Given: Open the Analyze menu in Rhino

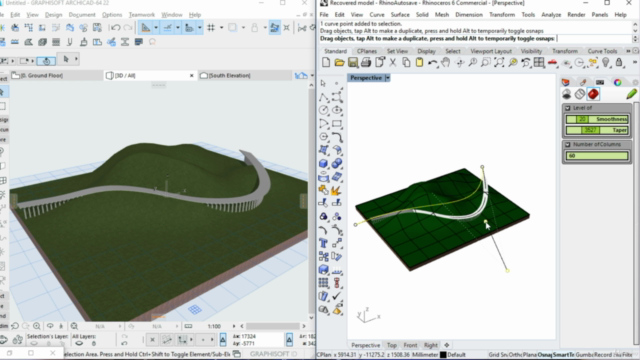Looking at the screenshot, I should pyautogui.click(x=551, y=15).
